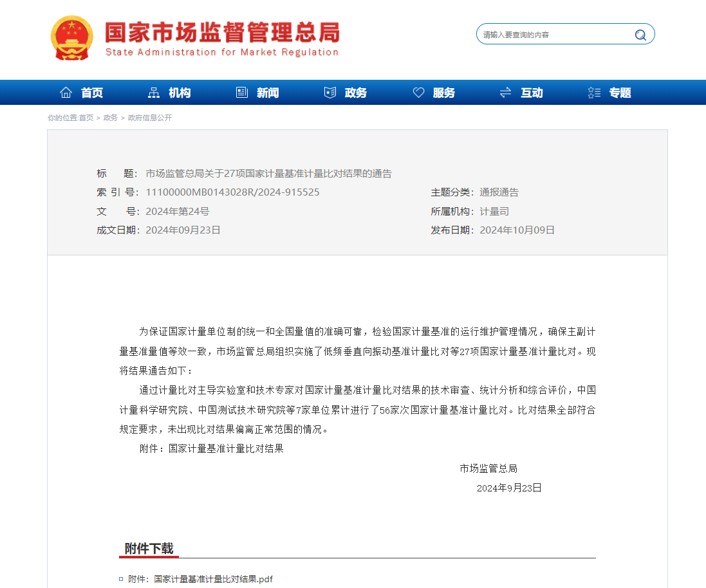Click the list icon beside 专题
706x588 pixels.
pyautogui.click(x=594, y=93)
